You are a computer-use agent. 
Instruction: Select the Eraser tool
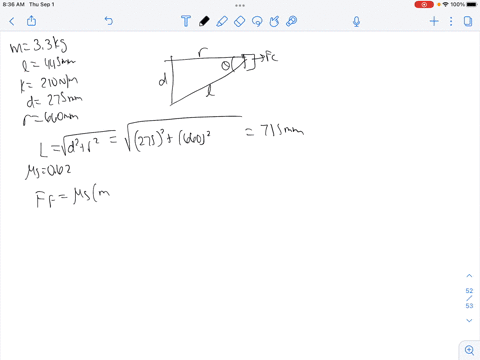[239, 21]
